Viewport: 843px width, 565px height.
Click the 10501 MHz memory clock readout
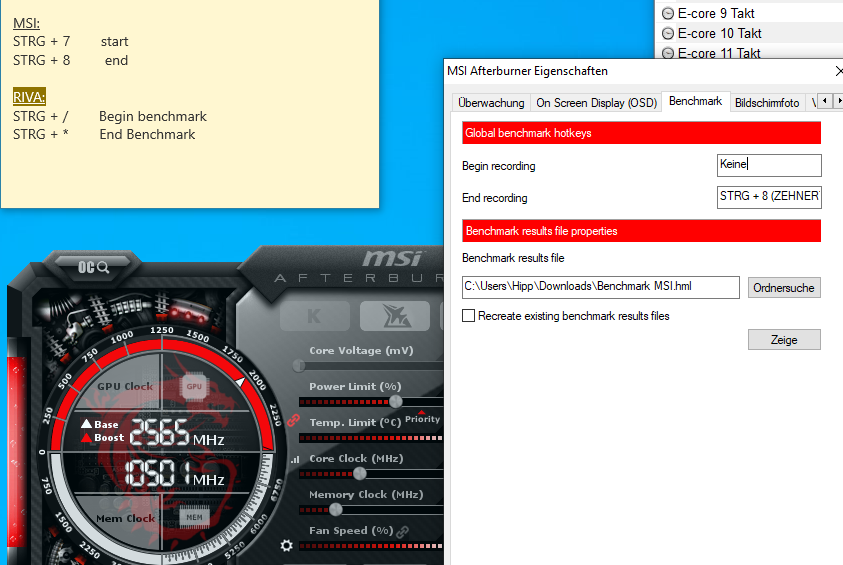coord(175,473)
